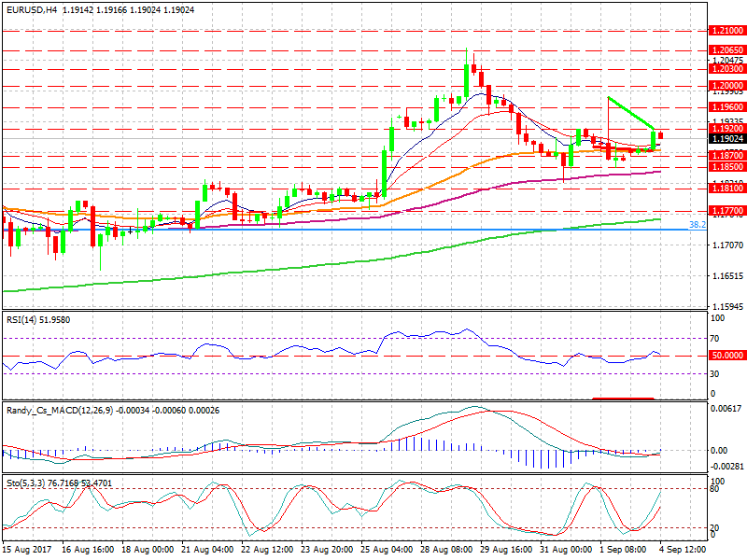Screen dimensions: 747x560
Task: Click the 1.16515 price axis value
Action: pos(727,275)
